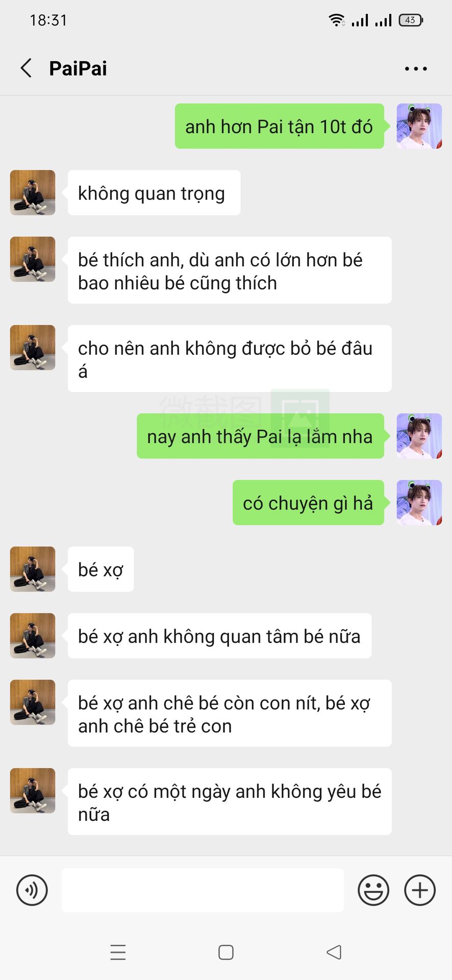
Task: Tap the Android home navigation button
Action: click(226, 952)
